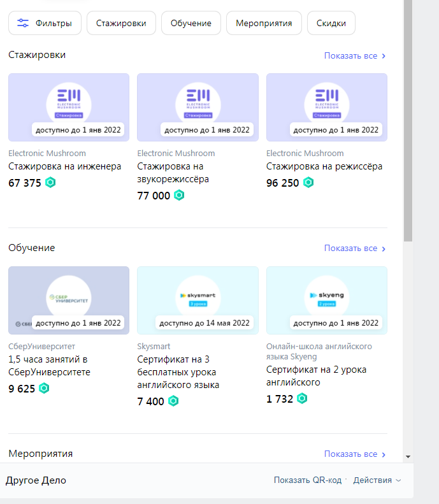Open the title Стажировка на звукорежиссёра
The image size is (439, 504).
[173, 173]
